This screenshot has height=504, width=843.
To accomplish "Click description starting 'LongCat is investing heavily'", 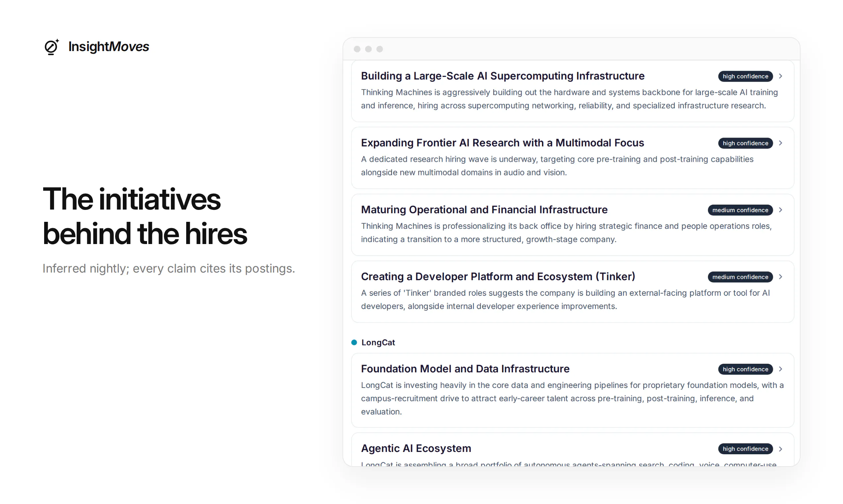I will pos(573,398).
